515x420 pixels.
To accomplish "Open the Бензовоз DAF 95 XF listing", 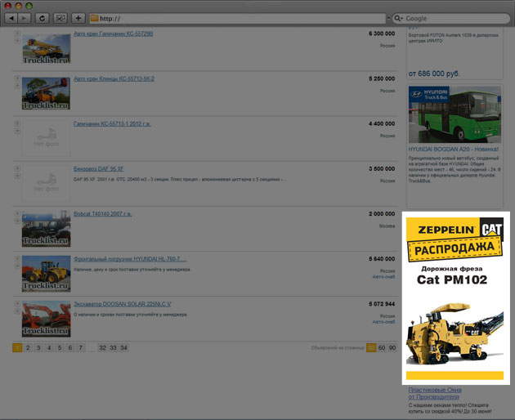I will click(99, 169).
